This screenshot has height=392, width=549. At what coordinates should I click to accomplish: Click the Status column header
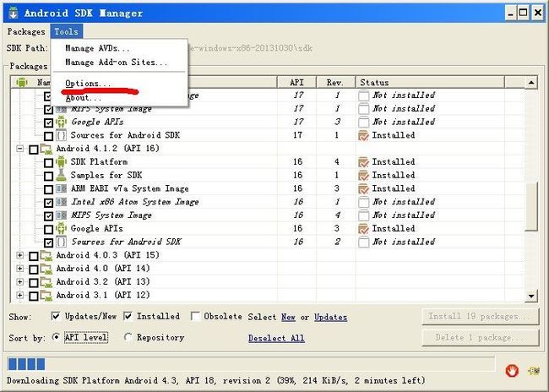click(x=430, y=82)
